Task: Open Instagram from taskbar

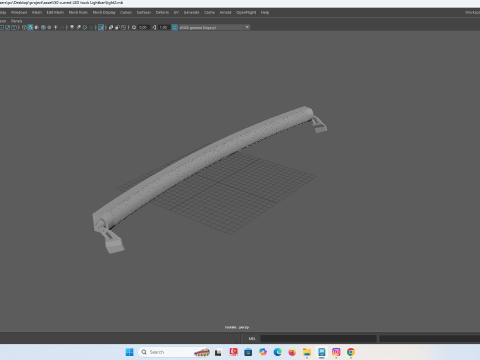Action: tap(336, 352)
